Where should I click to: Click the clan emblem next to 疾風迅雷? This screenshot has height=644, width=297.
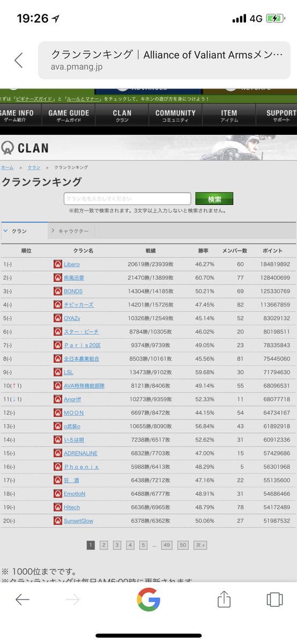point(58,277)
